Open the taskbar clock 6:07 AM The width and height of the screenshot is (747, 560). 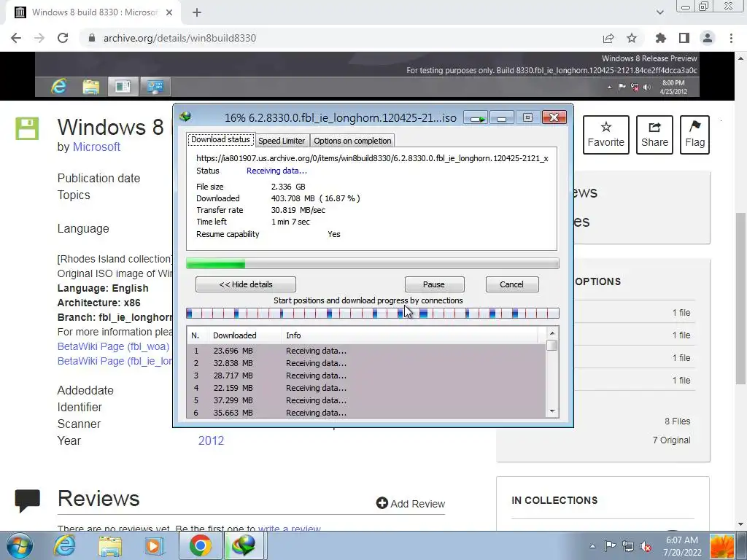click(x=682, y=546)
